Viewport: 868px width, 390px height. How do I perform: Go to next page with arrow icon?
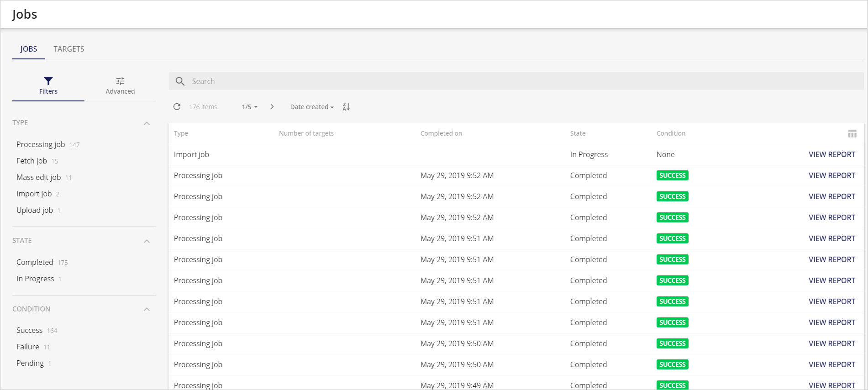pos(272,106)
